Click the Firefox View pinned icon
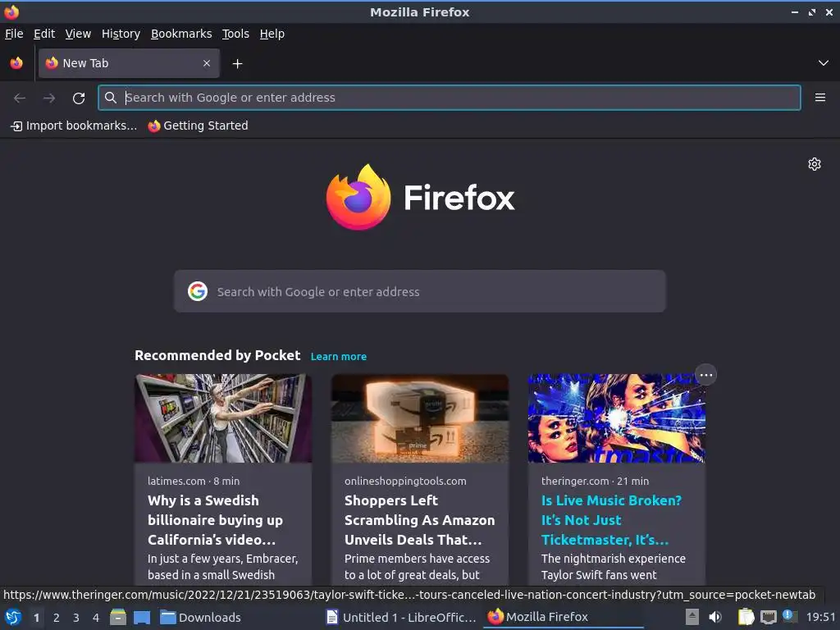This screenshot has height=630, width=840. 16,63
